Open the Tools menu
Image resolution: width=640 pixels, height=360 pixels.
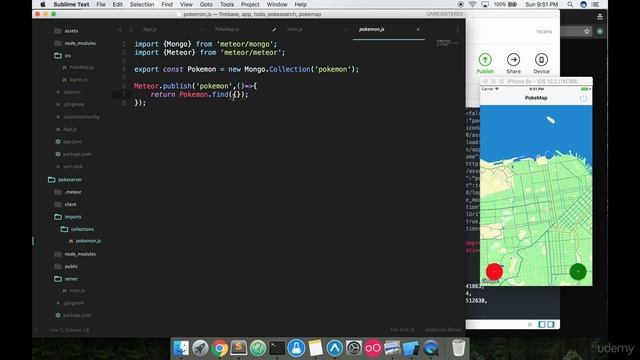pos(227,4)
